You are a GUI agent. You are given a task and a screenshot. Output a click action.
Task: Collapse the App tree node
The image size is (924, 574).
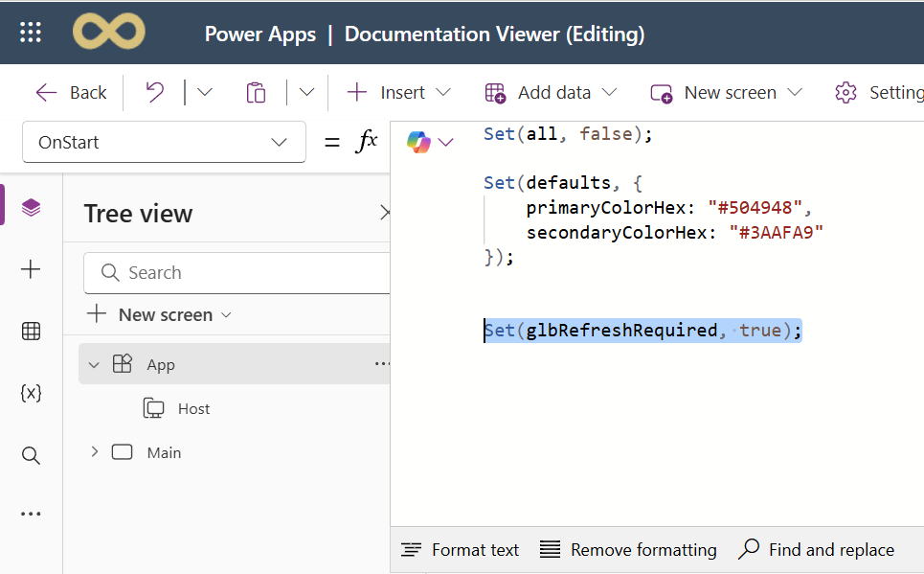94,364
